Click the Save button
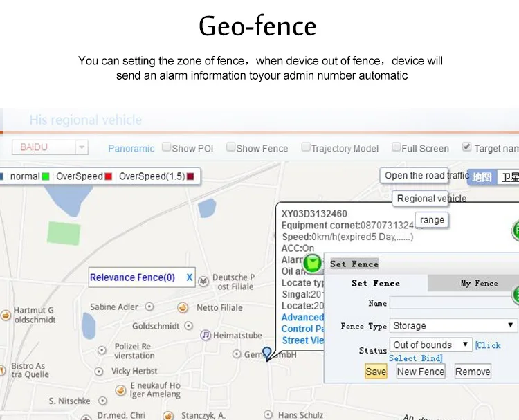This screenshot has height=420, width=519. (x=376, y=372)
